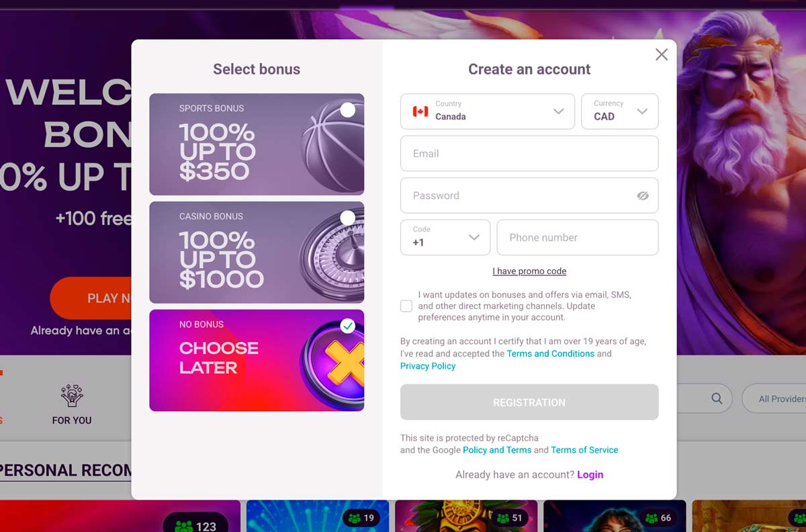Toggle password visibility eye icon

pyautogui.click(x=643, y=195)
